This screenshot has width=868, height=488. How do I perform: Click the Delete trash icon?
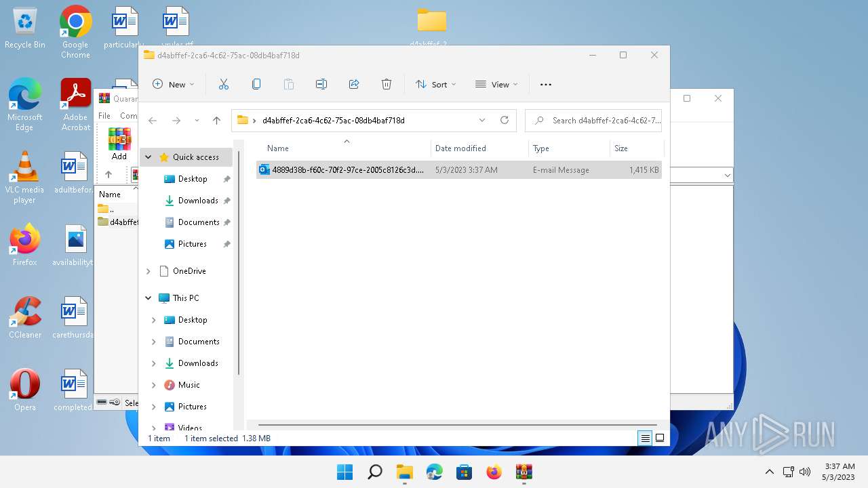tap(387, 84)
